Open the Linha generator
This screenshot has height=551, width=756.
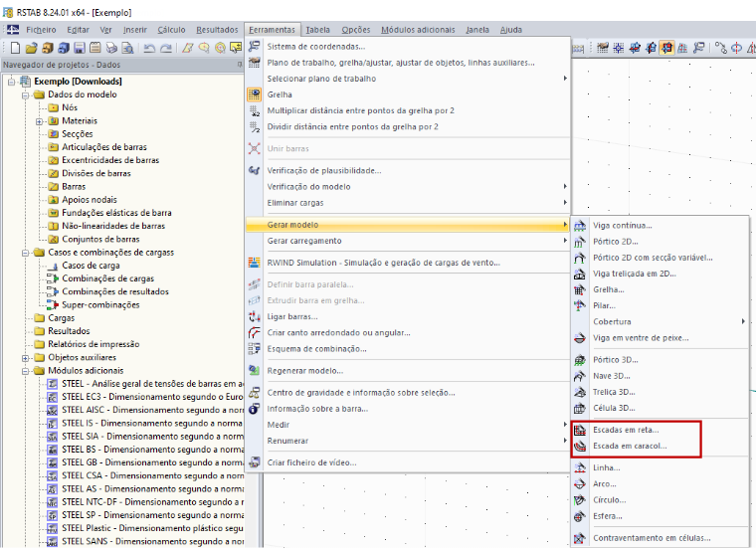coord(660,467)
